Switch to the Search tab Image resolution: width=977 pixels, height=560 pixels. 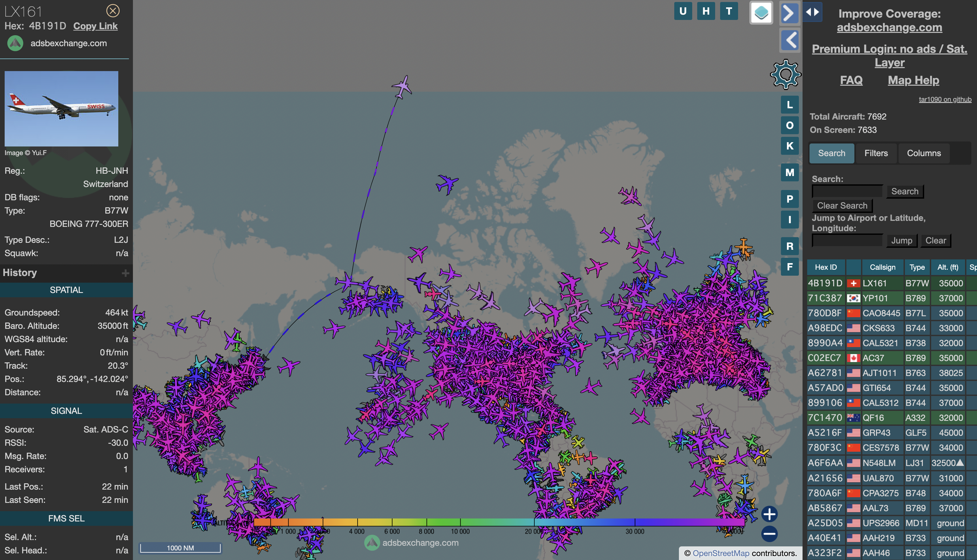[831, 153]
